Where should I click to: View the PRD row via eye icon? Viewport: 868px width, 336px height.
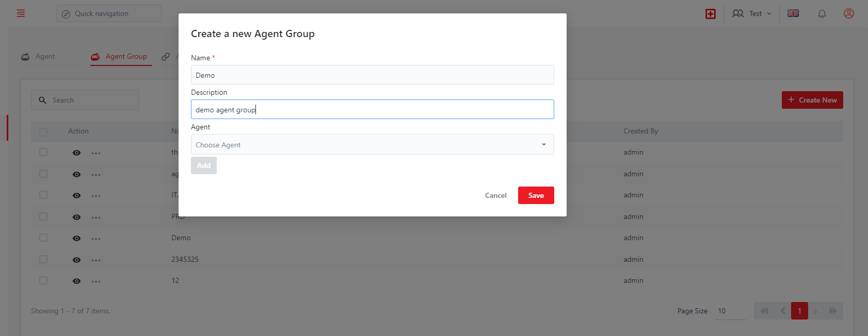pyautogui.click(x=76, y=217)
